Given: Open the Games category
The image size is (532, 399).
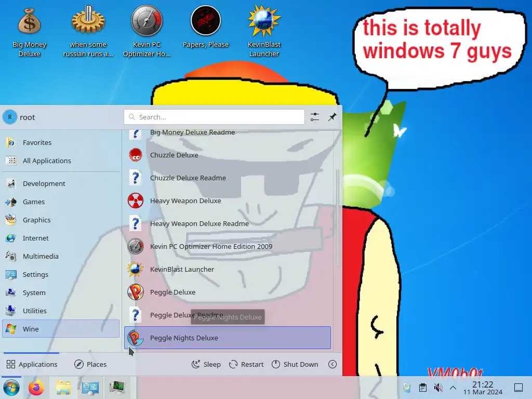Looking at the screenshot, I should pos(61,202).
